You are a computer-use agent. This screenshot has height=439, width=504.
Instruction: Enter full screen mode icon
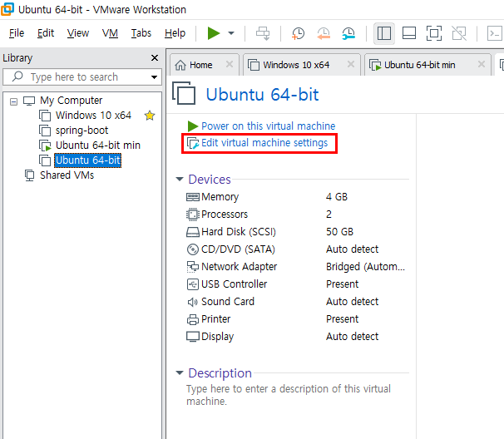[434, 33]
